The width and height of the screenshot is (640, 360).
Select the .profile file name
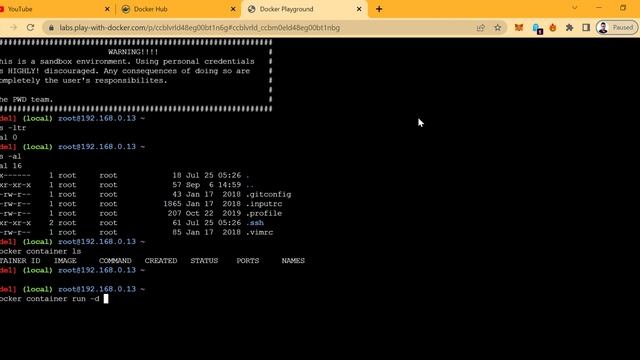point(264,213)
